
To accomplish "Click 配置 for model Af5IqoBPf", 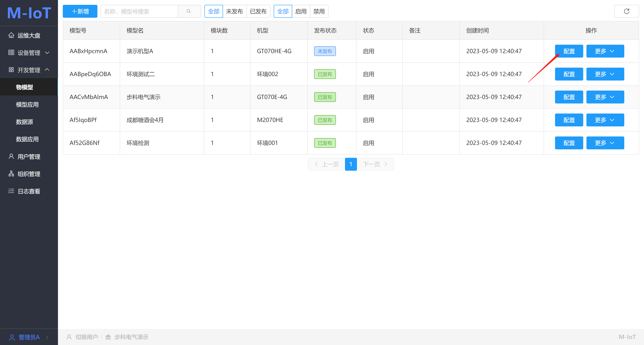I will pos(569,120).
